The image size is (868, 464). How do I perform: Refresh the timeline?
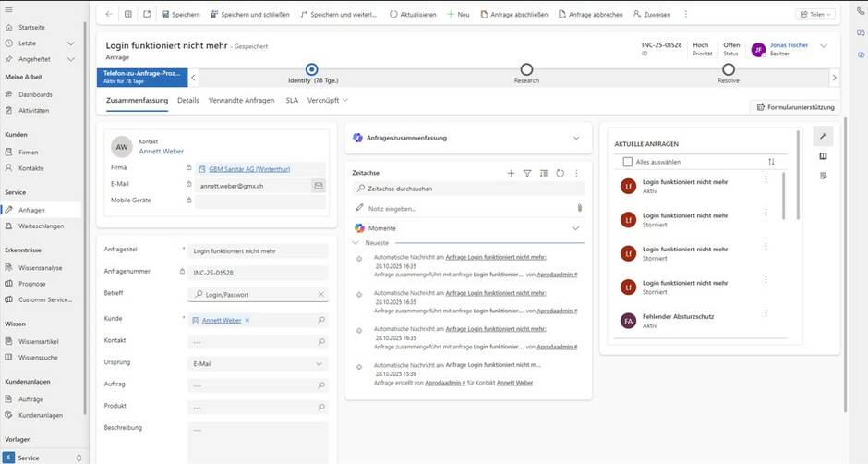pyautogui.click(x=561, y=174)
